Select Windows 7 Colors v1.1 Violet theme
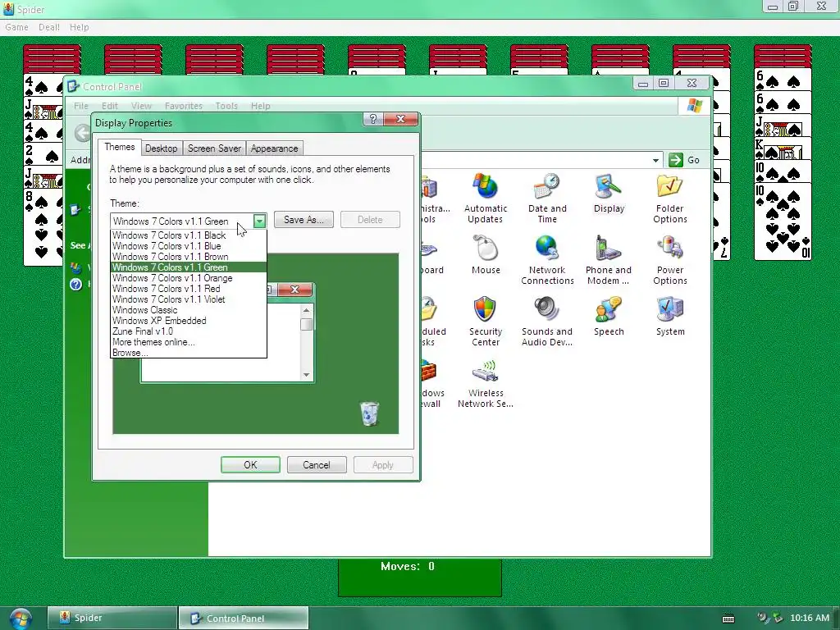The image size is (840, 630). coord(189,299)
